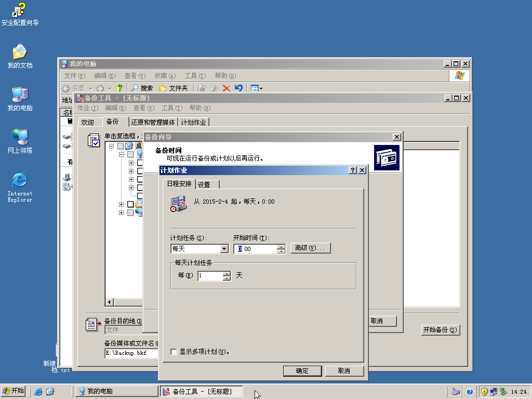Click the help question mark tray icon
Screen dimensions: 532x399
470,392
